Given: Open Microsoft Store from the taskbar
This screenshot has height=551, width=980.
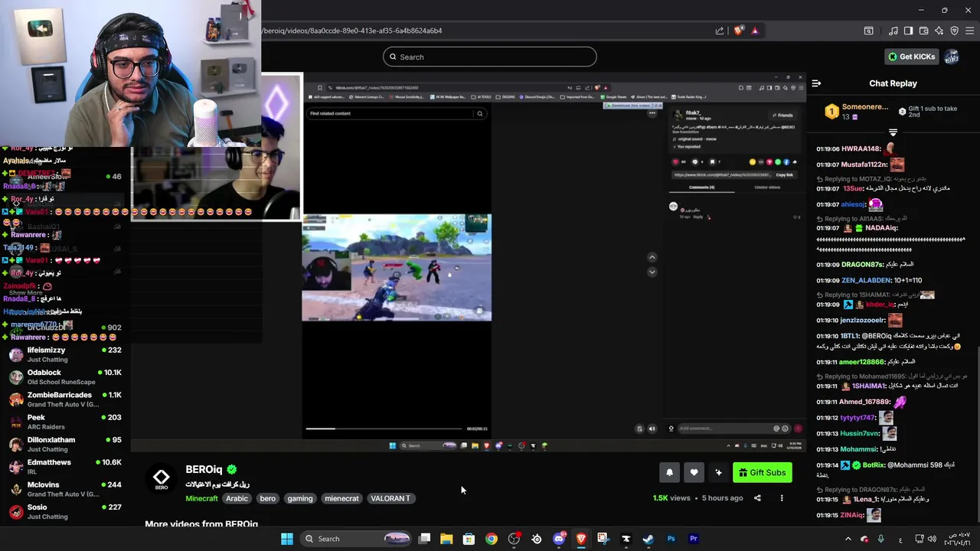Looking at the screenshot, I should (x=469, y=539).
